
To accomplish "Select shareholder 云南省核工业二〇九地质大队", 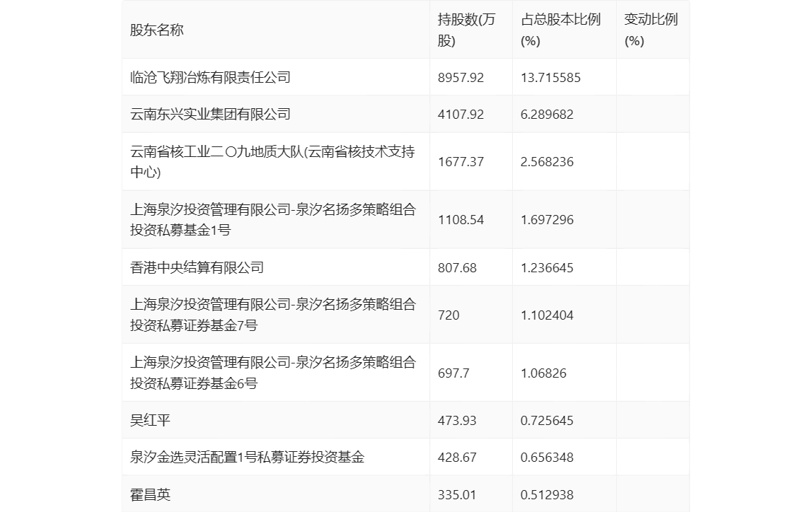I will click(x=272, y=161).
